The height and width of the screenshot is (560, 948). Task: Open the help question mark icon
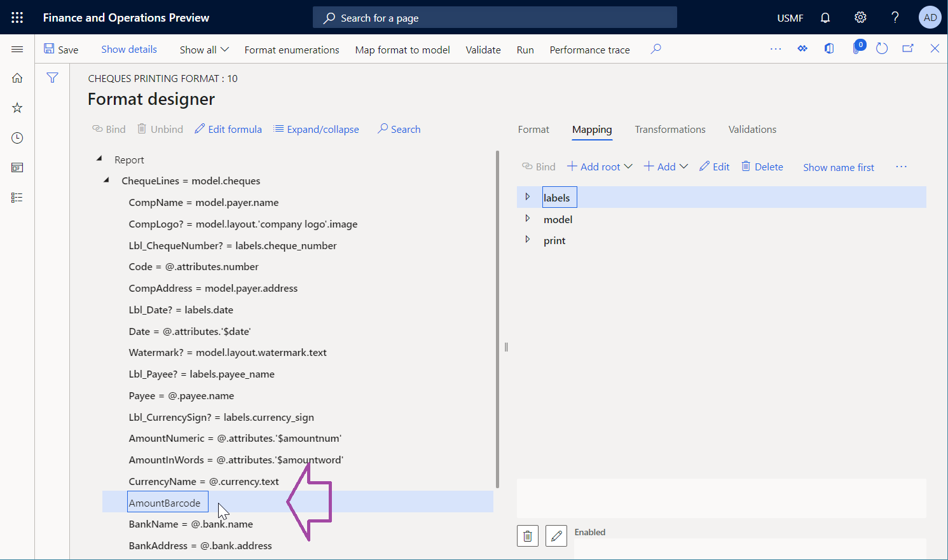895,18
